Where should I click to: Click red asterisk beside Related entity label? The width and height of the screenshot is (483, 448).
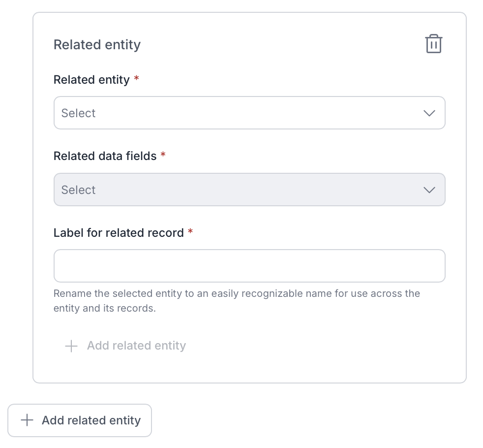(136, 78)
